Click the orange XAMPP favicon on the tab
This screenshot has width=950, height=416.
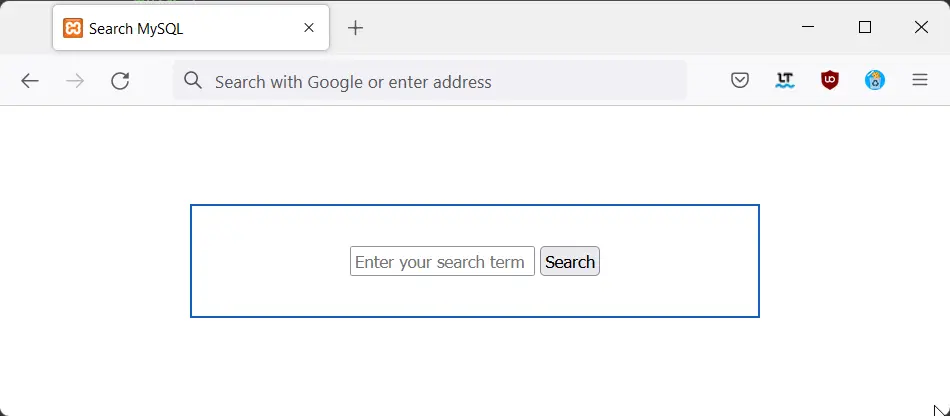(73, 28)
